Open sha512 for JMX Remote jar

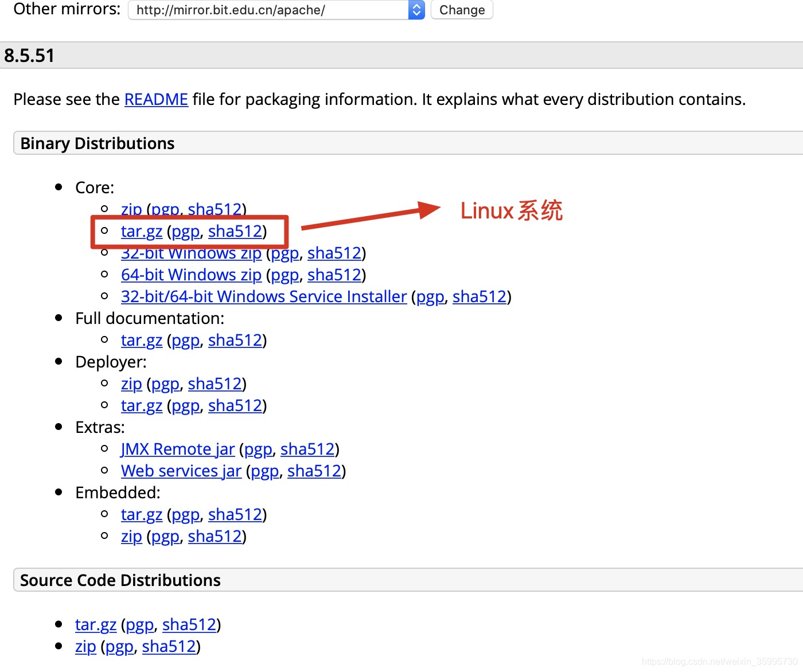[x=307, y=449]
